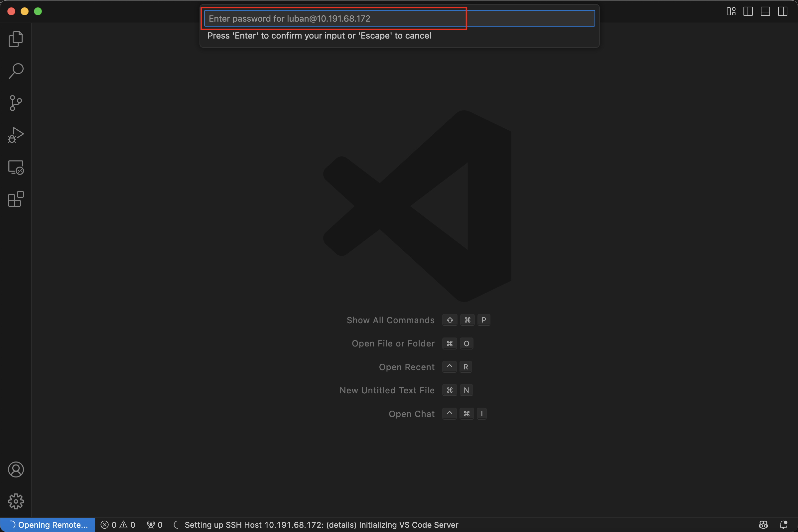The height and width of the screenshot is (532, 798).
Task: Toggle the primary side bar visibility
Action: point(748,12)
